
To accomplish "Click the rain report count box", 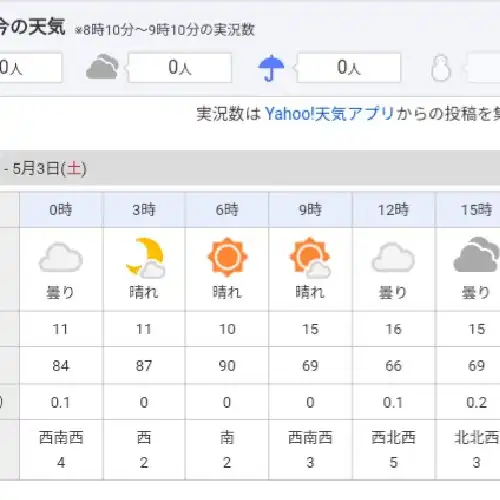I will 349,68.
